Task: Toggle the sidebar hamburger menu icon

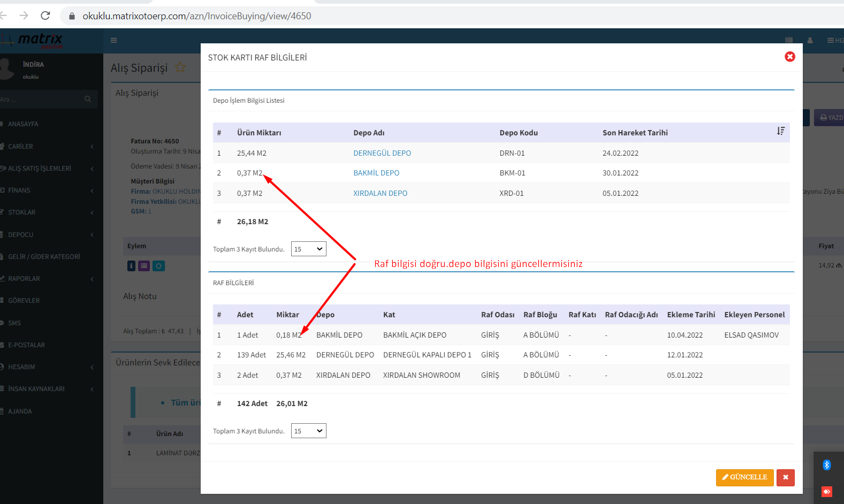Action: (x=113, y=40)
